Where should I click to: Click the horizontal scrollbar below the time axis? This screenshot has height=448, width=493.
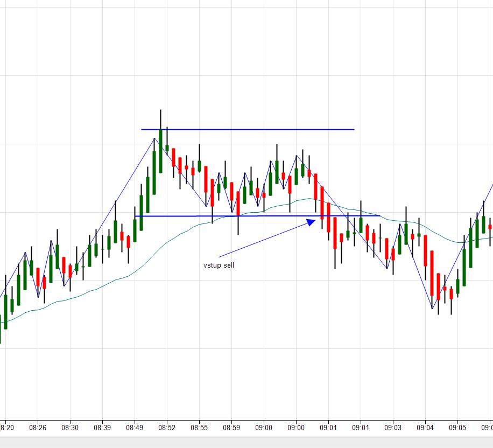pos(246,442)
